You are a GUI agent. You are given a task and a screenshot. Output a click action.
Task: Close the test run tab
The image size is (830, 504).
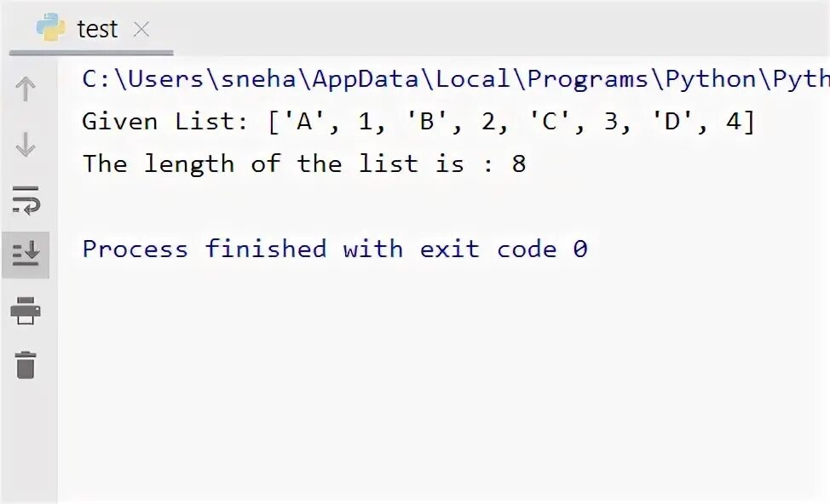coord(141,29)
